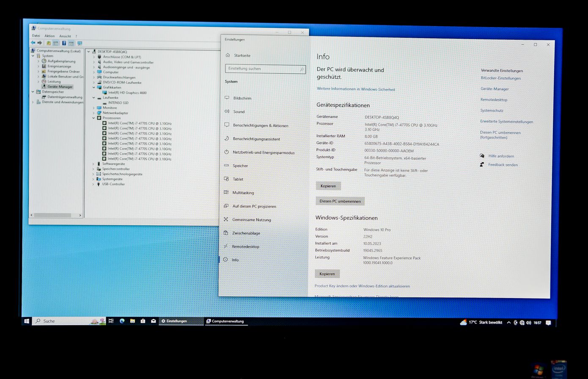Expand the Ereignisanzeige tree node

[x=38, y=66]
